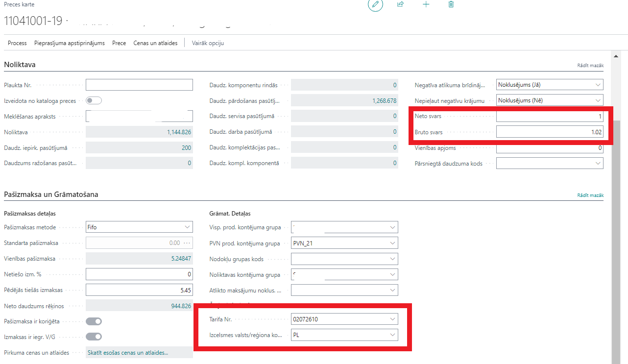This screenshot has height=364, width=628.
Task: Click Rādīt mazāk in Noliktava section
Action: (590, 65)
